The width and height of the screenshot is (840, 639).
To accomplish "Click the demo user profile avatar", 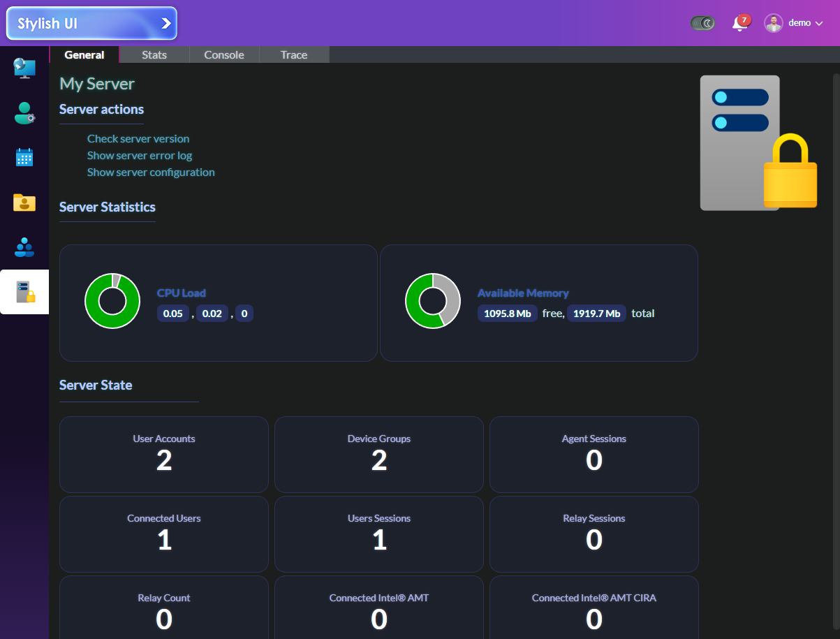I will pyautogui.click(x=773, y=22).
